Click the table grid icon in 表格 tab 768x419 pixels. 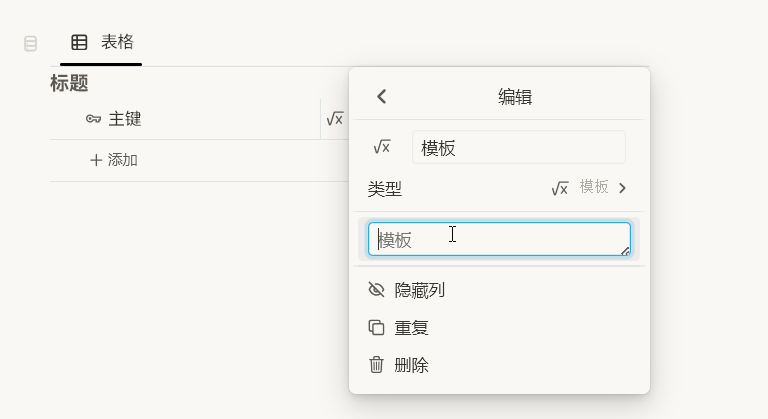pos(79,42)
